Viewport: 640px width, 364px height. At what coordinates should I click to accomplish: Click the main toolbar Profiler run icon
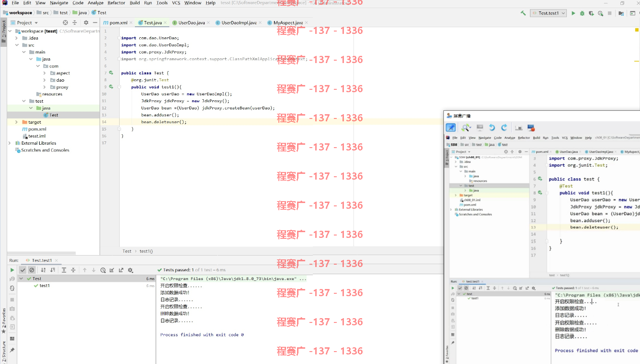pyautogui.click(x=600, y=13)
